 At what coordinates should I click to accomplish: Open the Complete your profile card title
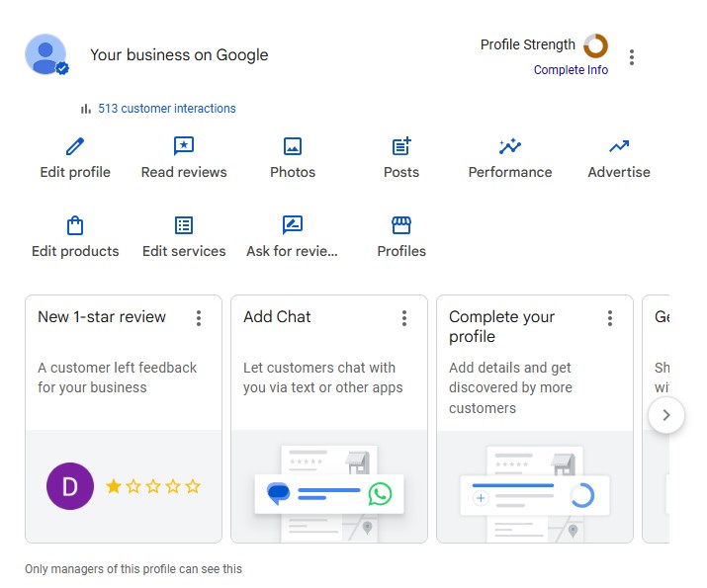pyautogui.click(x=502, y=327)
